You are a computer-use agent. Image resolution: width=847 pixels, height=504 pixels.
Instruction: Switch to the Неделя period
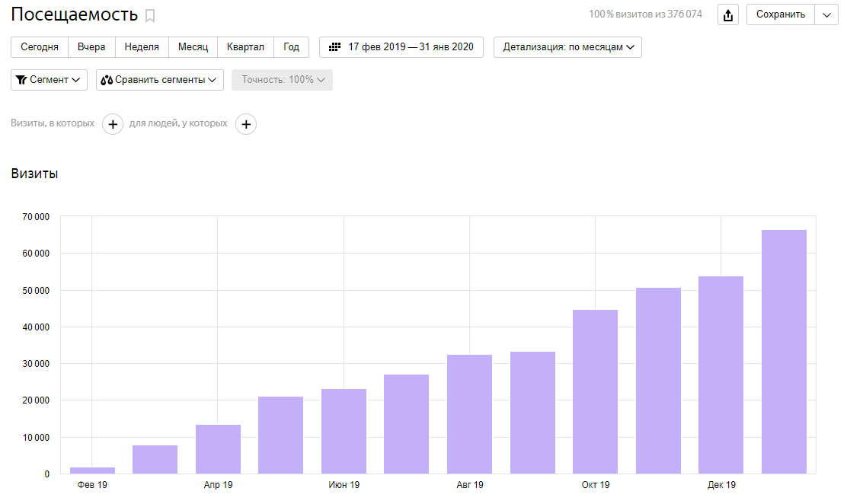(x=142, y=47)
